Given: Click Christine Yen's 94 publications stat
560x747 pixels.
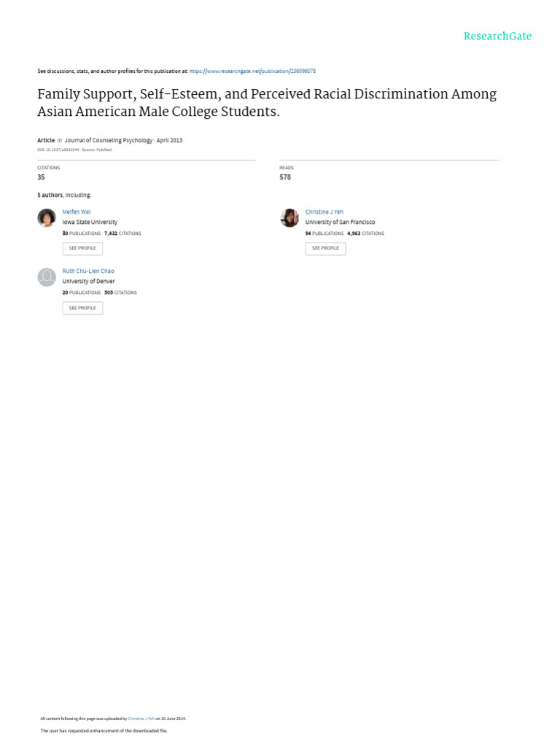Looking at the screenshot, I should pos(324,233).
